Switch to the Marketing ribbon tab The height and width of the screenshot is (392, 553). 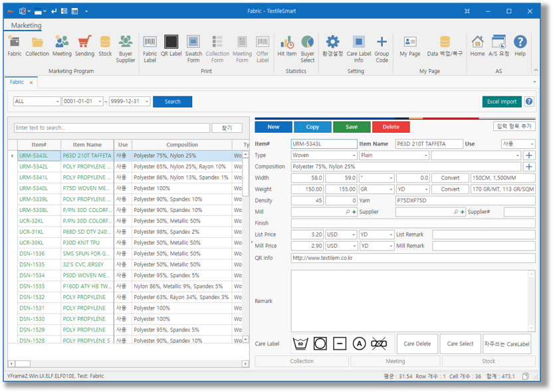pyautogui.click(x=26, y=25)
